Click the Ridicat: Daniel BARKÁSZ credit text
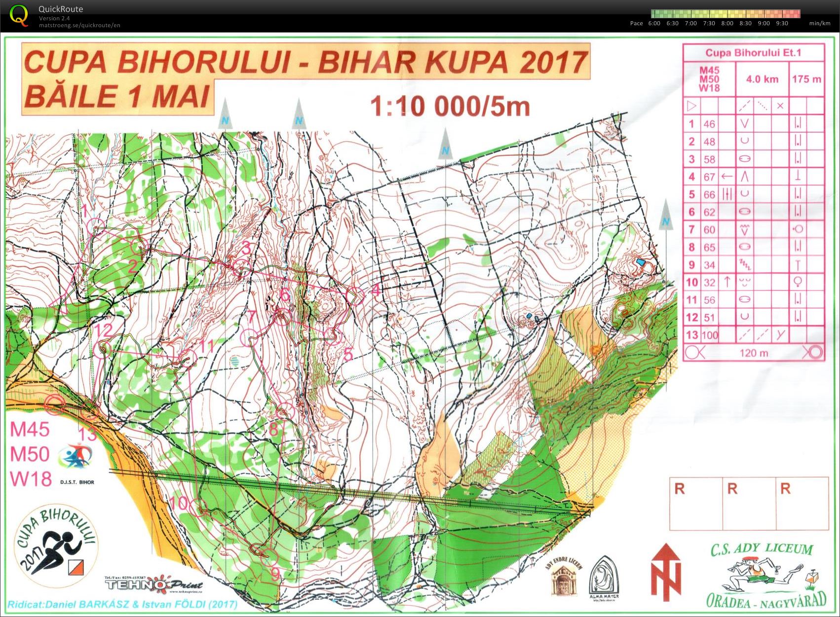Screen dimensions: 840x617 coord(121,604)
